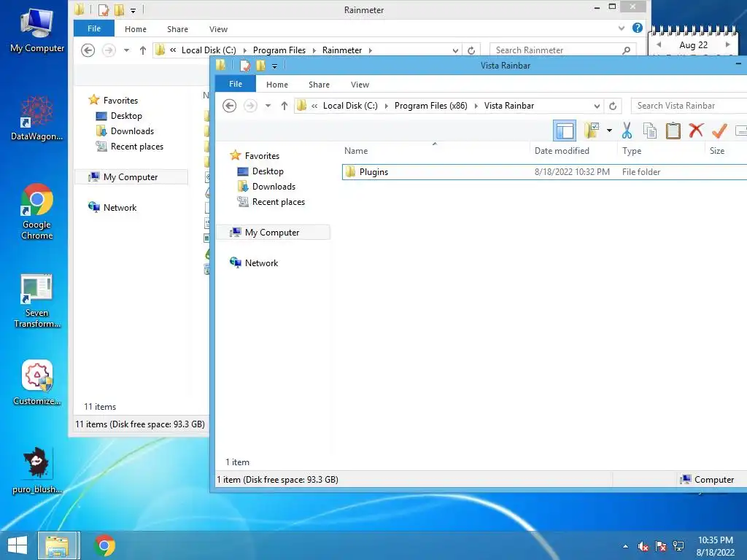Image resolution: width=747 pixels, height=560 pixels.
Task: Select Downloads in Vista Rainbar navigation pane
Action: pos(274,187)
